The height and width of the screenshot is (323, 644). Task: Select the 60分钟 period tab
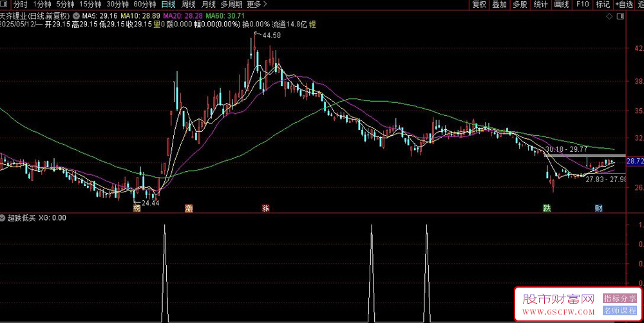coord(144,5)
